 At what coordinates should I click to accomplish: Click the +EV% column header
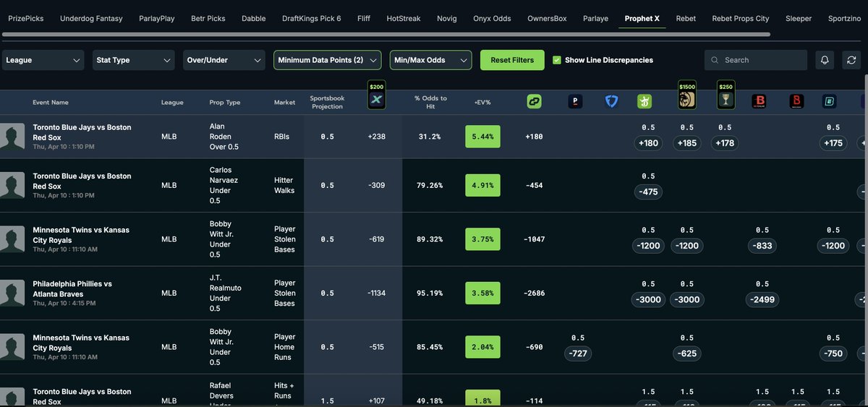pyautogui.click(x=482, y=103)
